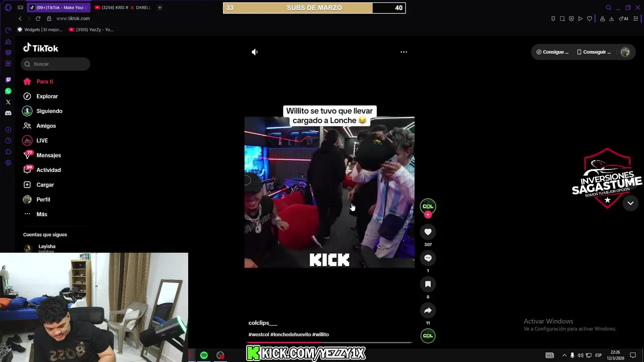Open the Widgets bookmark

tap(40, 30)
